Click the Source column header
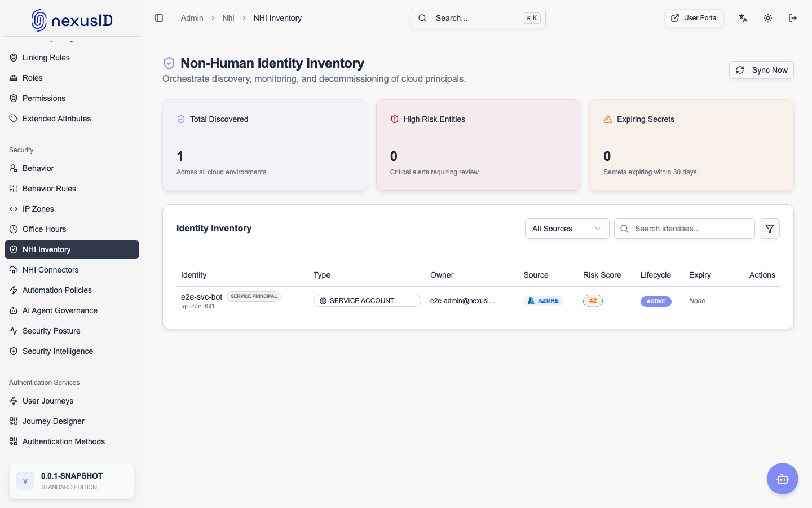Screen dimensions: 812x508 coord(536,275)
